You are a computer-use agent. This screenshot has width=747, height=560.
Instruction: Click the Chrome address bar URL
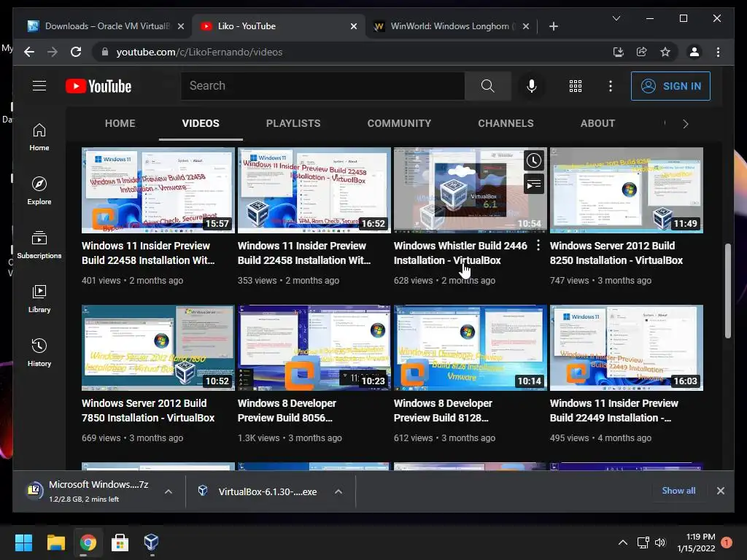click(199, 52)
